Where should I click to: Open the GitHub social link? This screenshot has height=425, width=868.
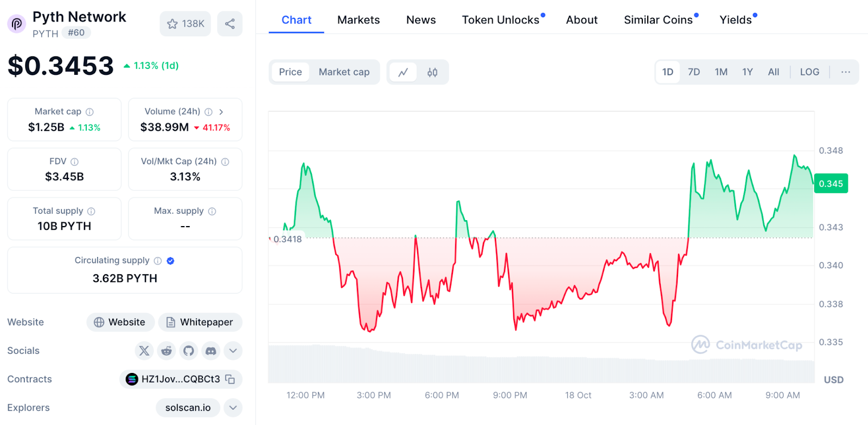189,351
